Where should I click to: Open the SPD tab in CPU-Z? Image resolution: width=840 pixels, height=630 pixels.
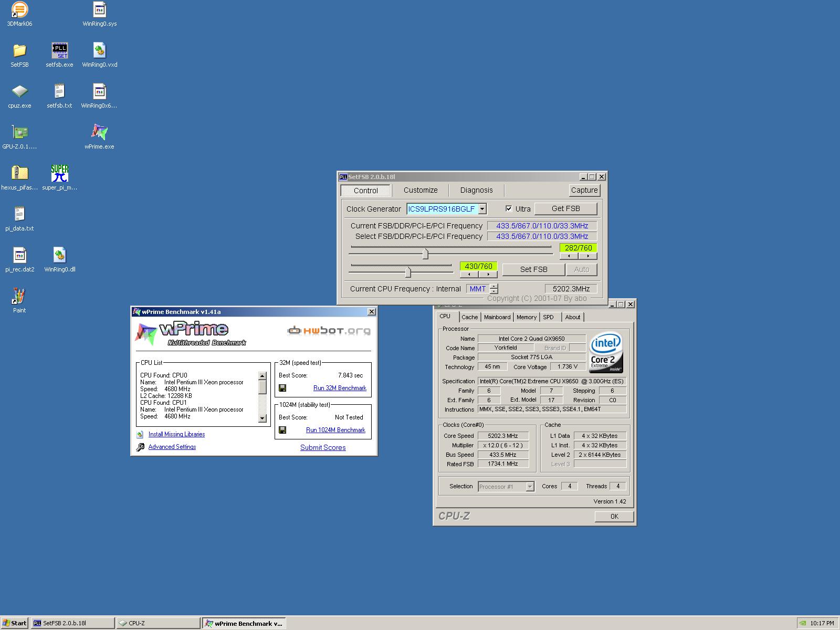549,317
